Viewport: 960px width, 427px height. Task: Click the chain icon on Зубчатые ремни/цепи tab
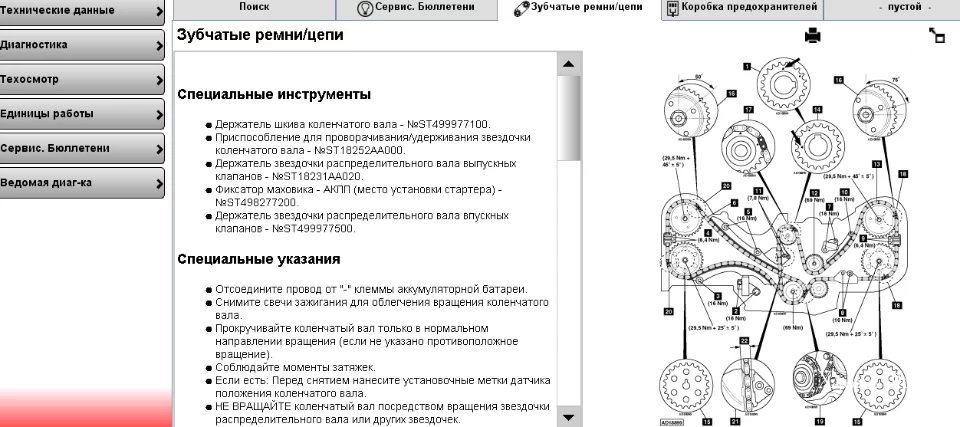522,9
